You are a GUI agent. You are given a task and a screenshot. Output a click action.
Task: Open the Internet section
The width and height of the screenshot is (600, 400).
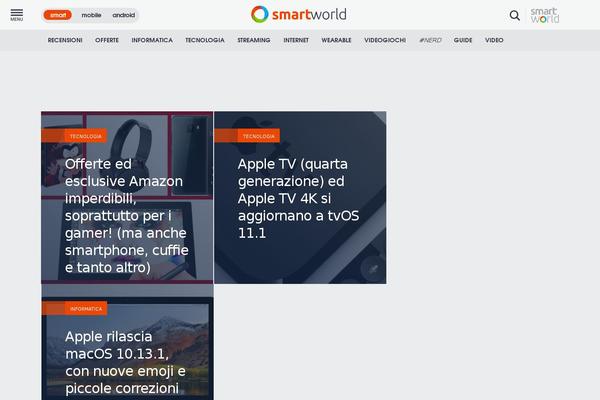click(x=296, y=40)
